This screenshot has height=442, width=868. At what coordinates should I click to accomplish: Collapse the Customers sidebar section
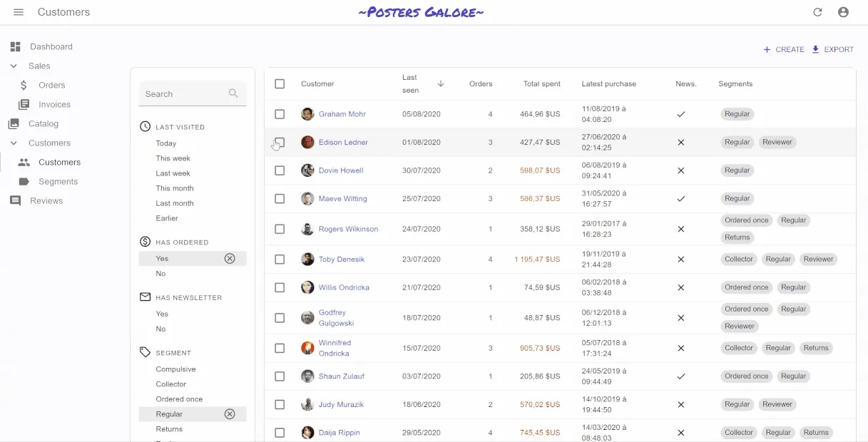(15, 143)
